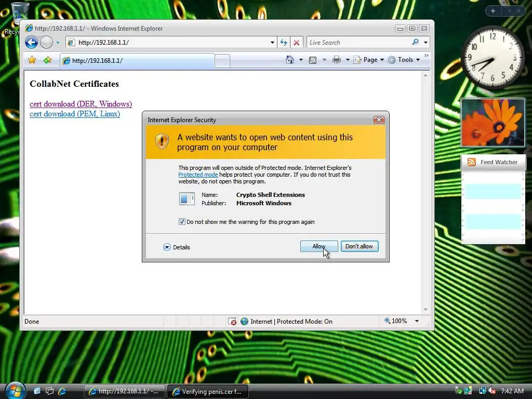Image resolution: width=532 pixels, height=399 pixels.
Task: Open a new blank tab
Action: coord(222,61)
